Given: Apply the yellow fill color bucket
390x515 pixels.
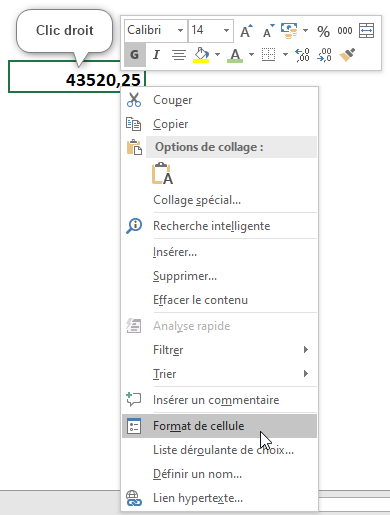Looking at the screenshot, I should (201, 55).
